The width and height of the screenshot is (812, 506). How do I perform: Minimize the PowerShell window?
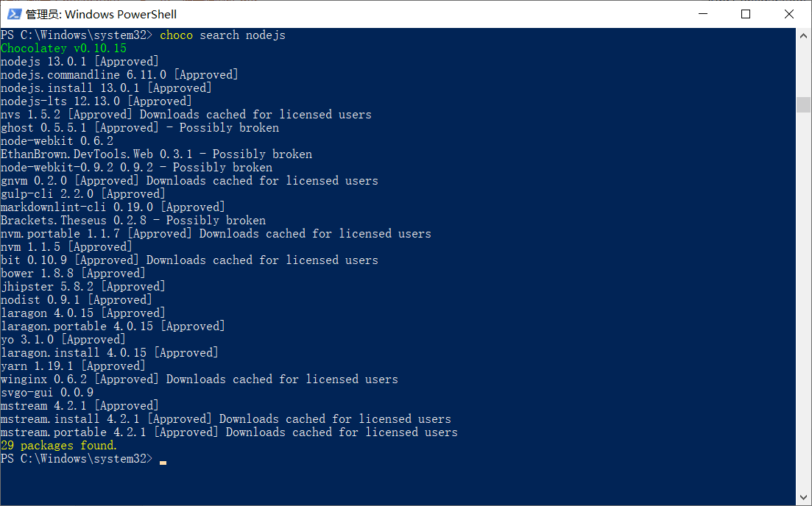point(710,14)
